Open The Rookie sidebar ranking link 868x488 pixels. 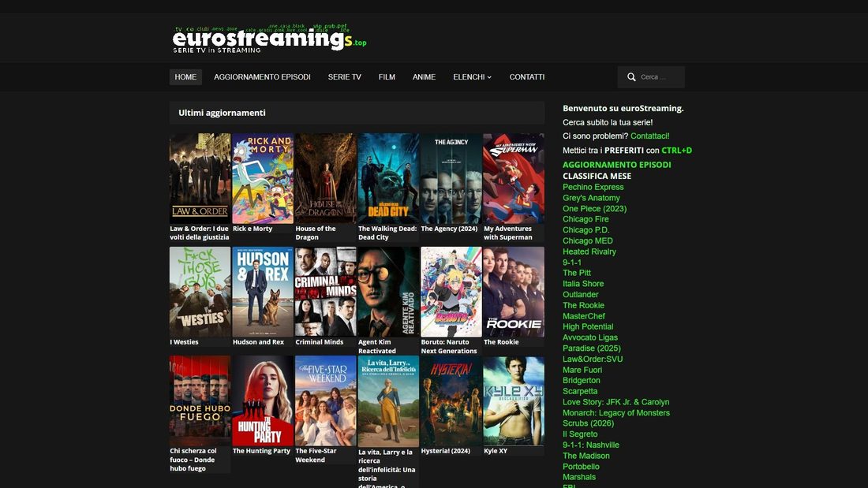click(x=583, y=305)
